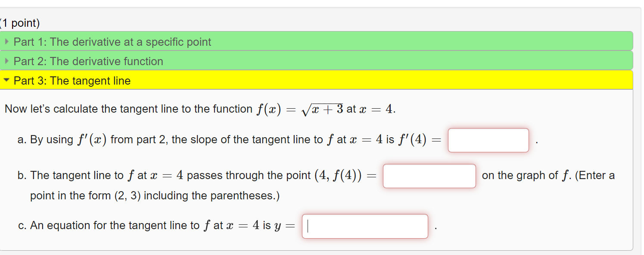Click the right-arrow icon beside Part 1
644x255 pixels.
[7, 41]
